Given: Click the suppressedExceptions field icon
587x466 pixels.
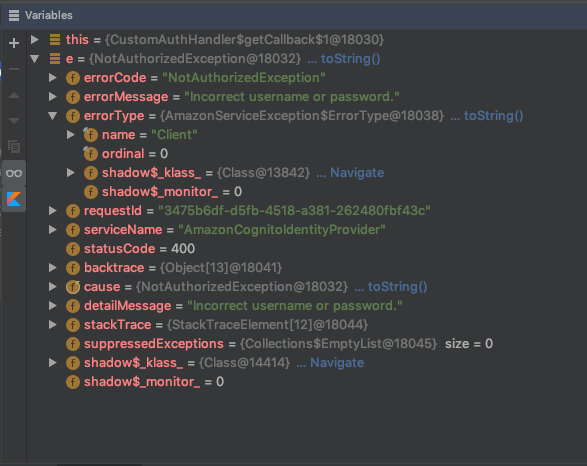Looking at the screenshot, I should (x=73, y=344).
